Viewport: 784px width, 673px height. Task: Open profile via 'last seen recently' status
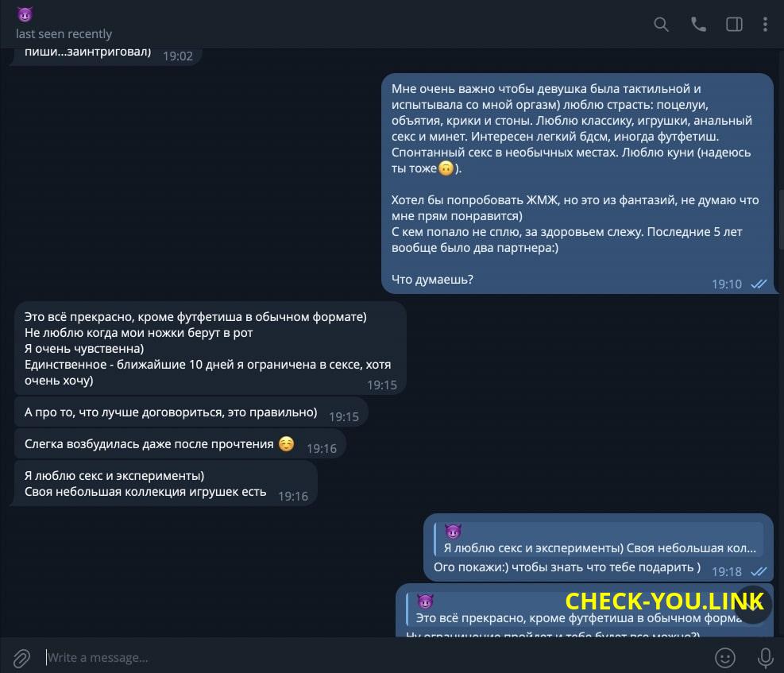(64, 34)
